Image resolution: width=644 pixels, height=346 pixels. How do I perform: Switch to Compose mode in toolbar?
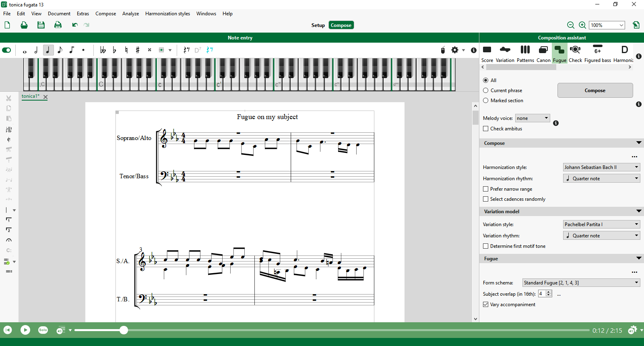point(341,25)
